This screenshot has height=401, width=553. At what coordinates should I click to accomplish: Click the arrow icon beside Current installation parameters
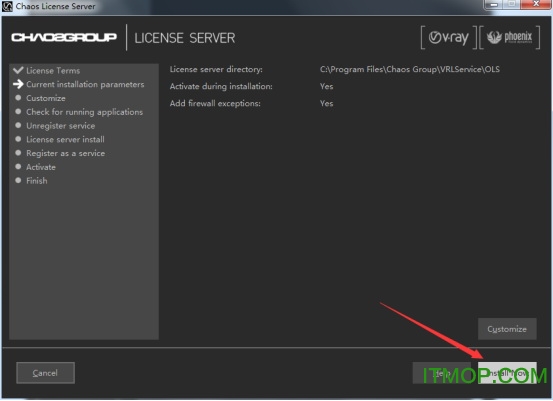tap(18, 84)
